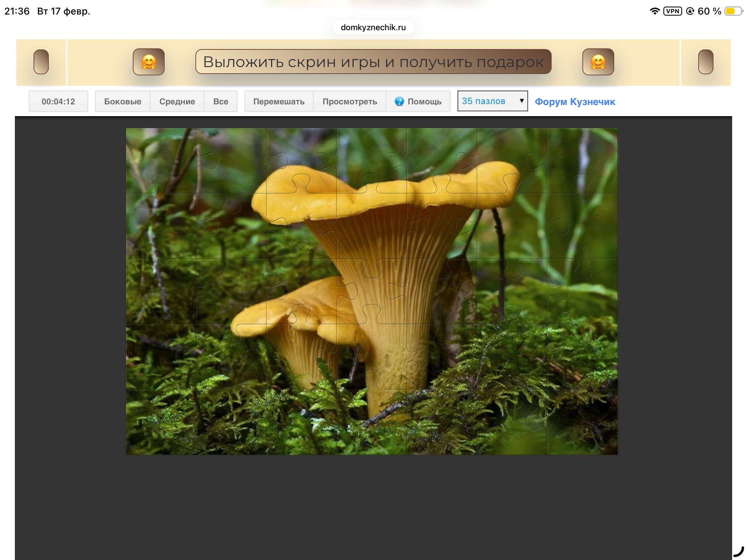Click the blue help icon next to Помощь
This screenshot has width=747, height=560.
399,101
